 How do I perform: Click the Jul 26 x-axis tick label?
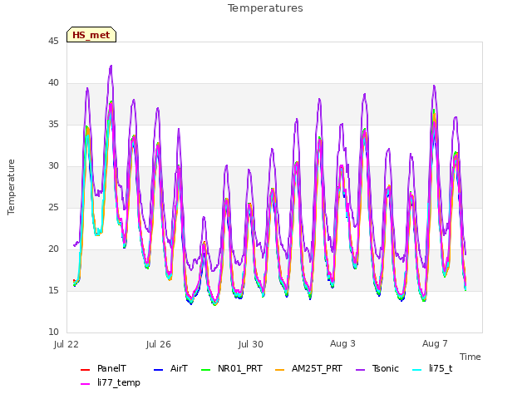pyautogui.click(x=159, y=344)
